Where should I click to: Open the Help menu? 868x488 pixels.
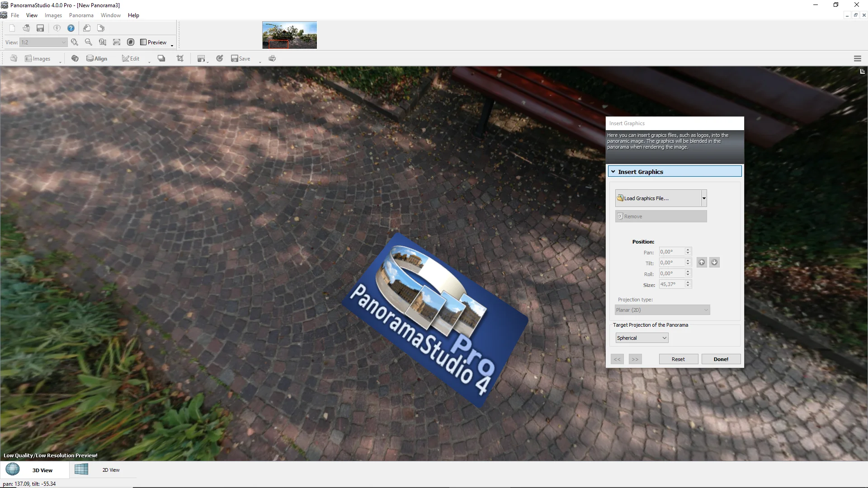click(x=133, y=15)
